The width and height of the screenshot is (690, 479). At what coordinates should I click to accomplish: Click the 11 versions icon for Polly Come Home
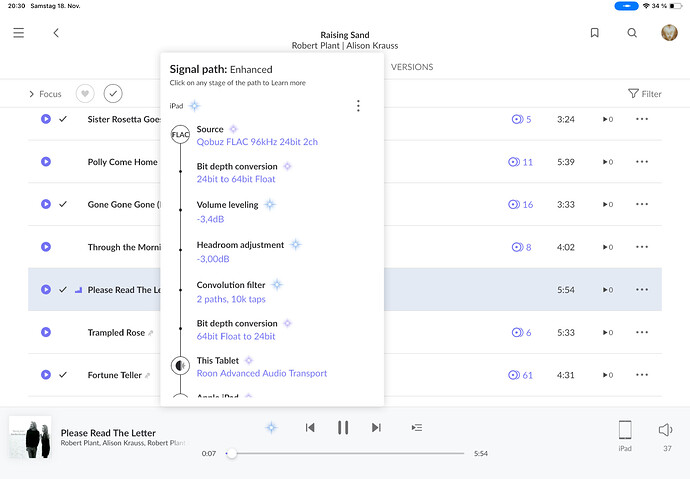[521, 162]
